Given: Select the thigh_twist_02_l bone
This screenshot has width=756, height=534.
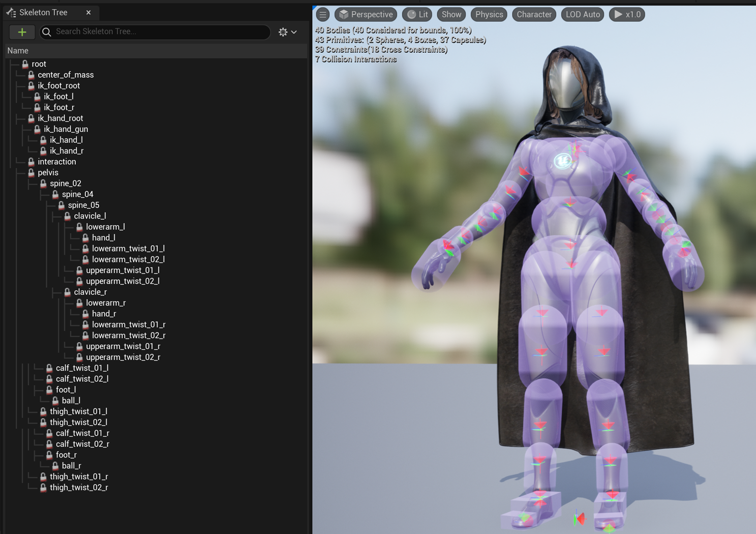Looking at the screenshot, I should (x=78, y=423).
